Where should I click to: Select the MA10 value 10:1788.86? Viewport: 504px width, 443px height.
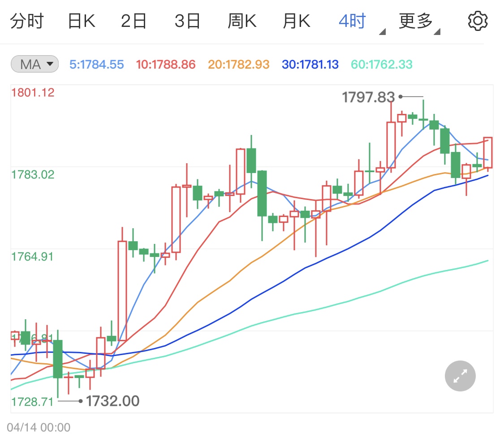[x=165, y=65]
